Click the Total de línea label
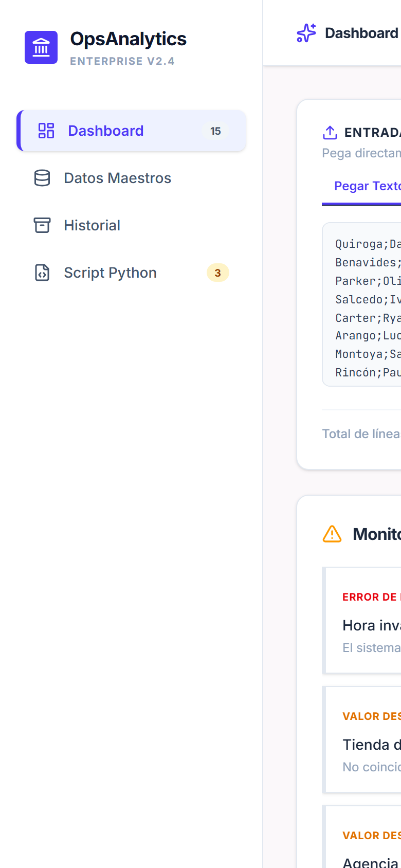The height and width of the screenshot is (868, 401). pyautogui.click(x=361, y=434)
